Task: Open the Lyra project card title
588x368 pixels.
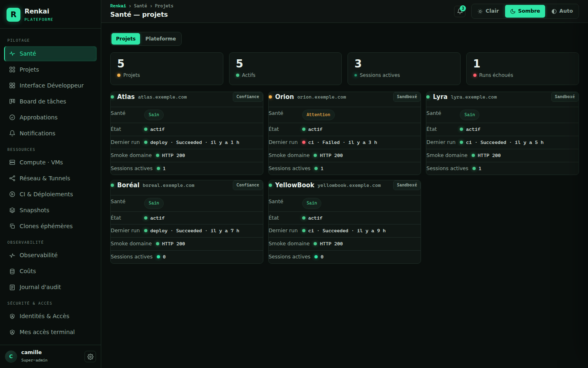Action: point(440,97)
